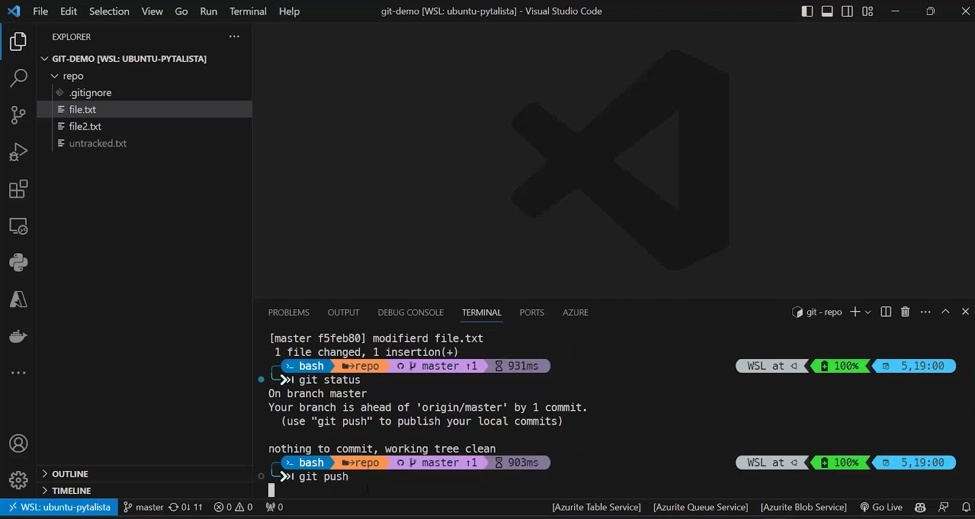Click master branch in status bar
This screenshot has height=519, width=975.
(143, 507)
